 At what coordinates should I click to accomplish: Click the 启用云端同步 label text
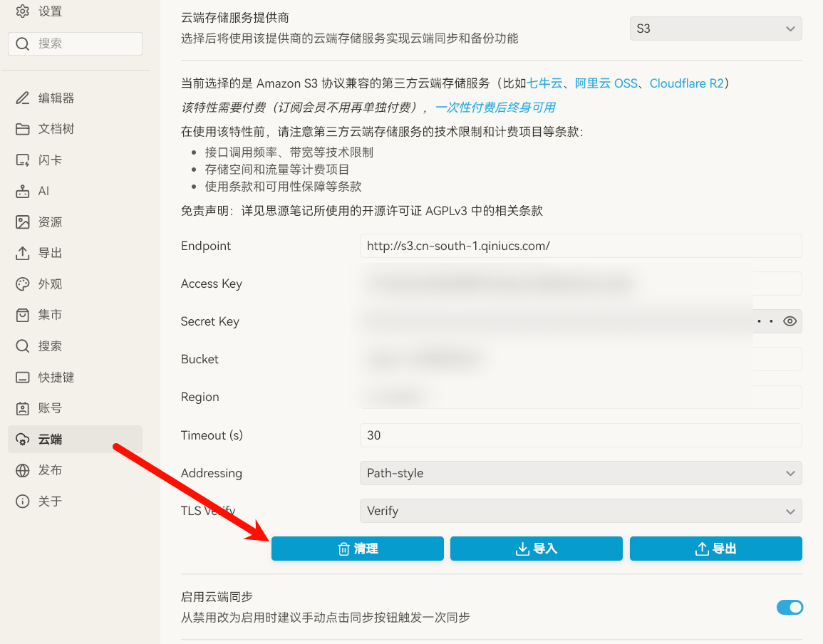click(217, 597)
